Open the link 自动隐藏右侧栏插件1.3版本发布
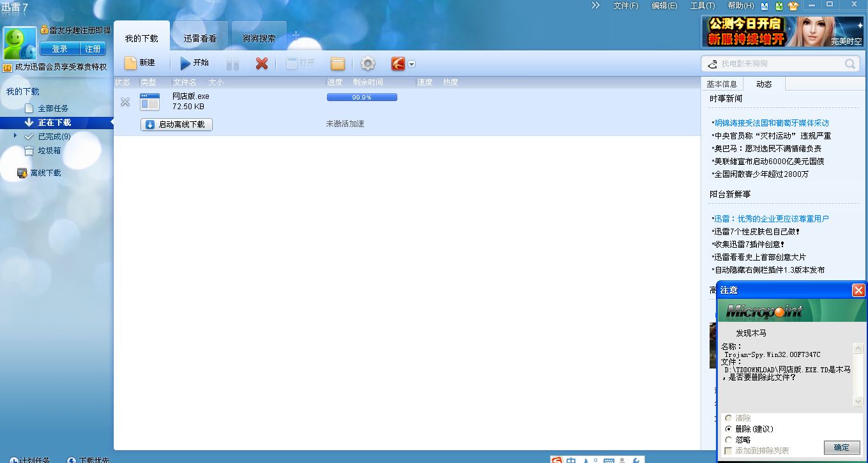Viewport: 868px width, 463px height. pos(769,269)
